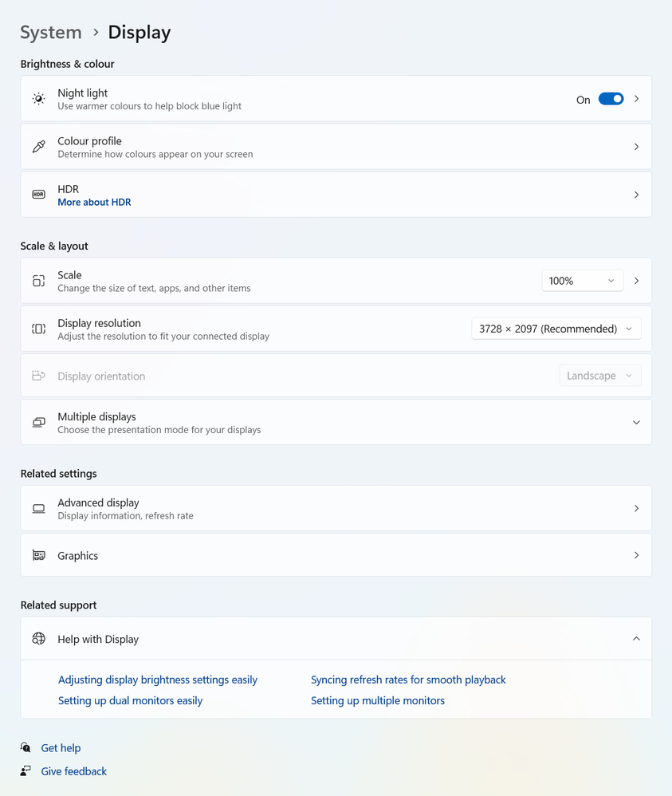Collapse the Help with Display section
Viewport: 672px width, 796px height.
pos(636,639)
